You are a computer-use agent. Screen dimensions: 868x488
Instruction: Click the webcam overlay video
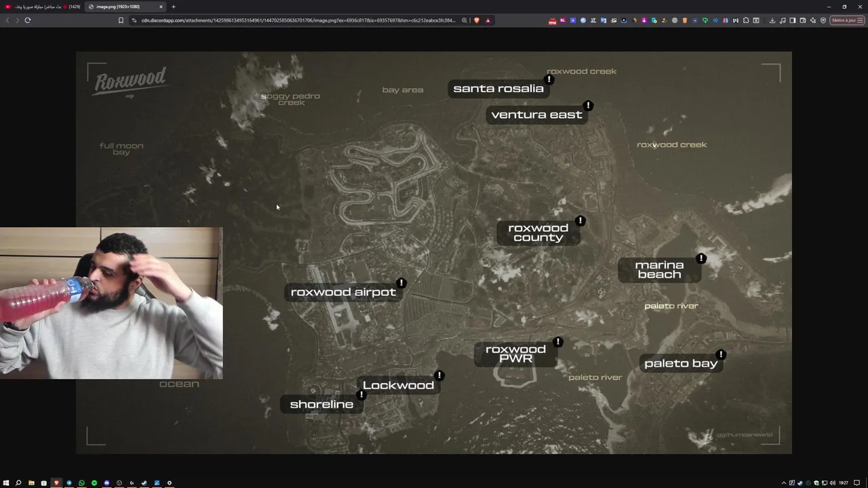click(x=111, y=303)
